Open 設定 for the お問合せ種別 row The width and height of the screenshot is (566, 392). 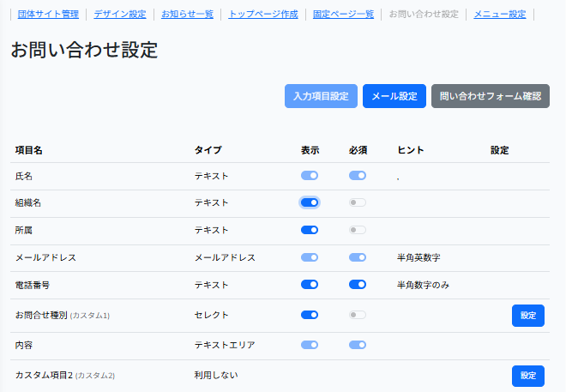click(527, 316)
